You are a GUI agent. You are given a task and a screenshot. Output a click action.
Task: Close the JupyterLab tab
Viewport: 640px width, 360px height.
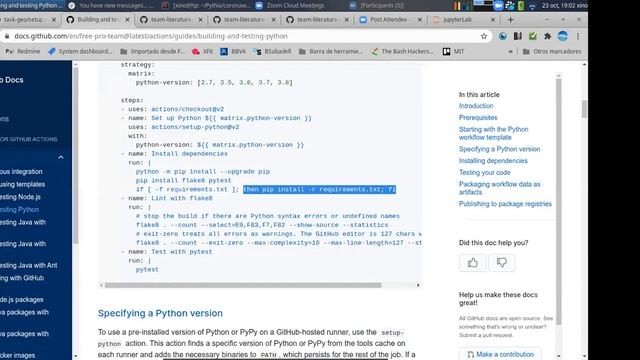493,20
